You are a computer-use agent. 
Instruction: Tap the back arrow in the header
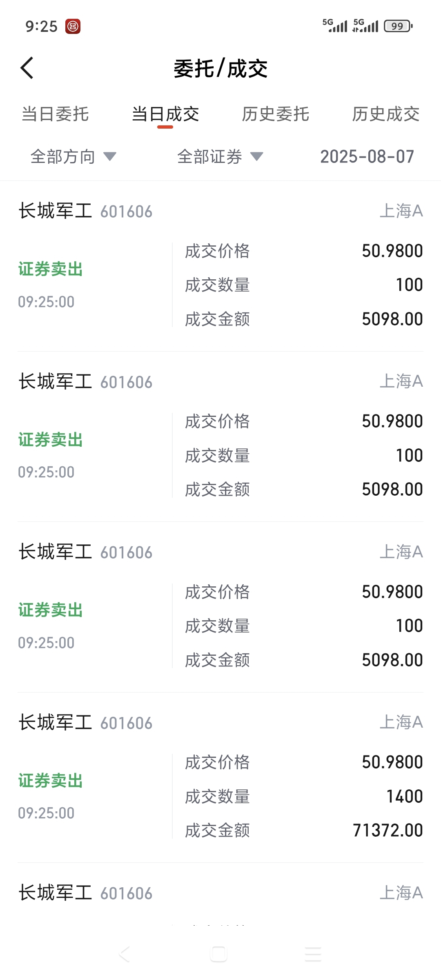[27, 68]
